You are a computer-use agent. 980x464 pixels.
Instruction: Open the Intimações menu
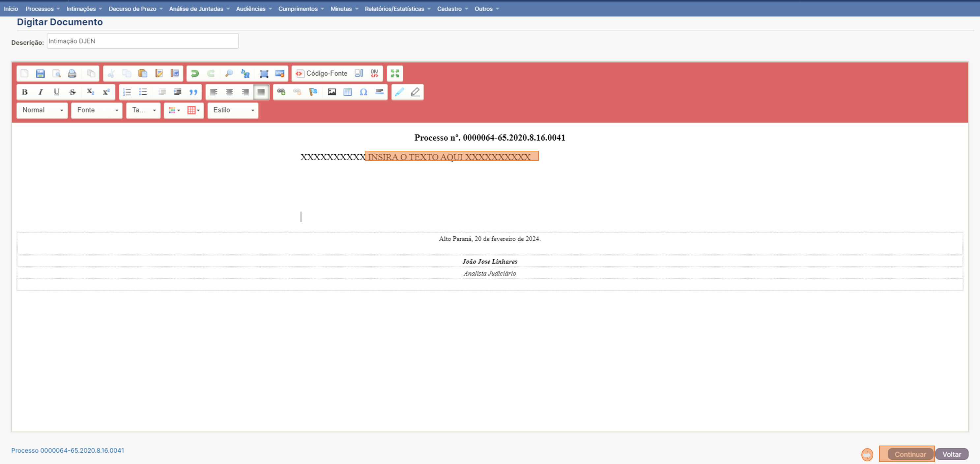84,9
